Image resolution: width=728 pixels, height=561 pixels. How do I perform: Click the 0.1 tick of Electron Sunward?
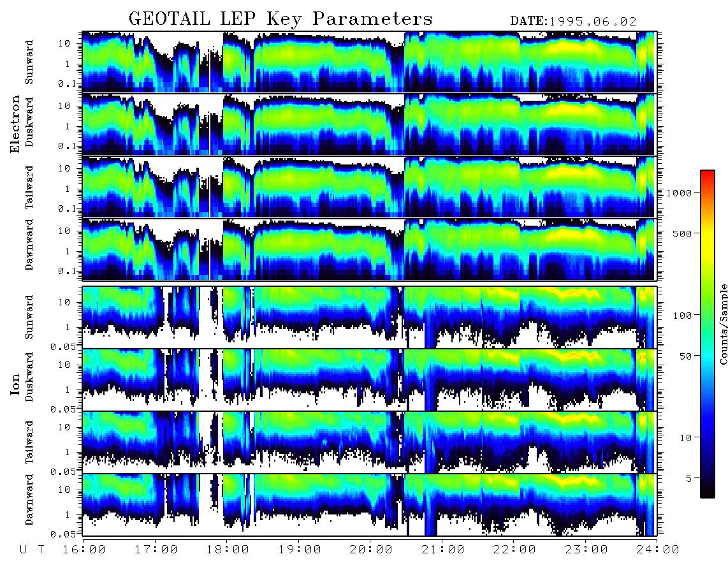[x=68, y=84]
